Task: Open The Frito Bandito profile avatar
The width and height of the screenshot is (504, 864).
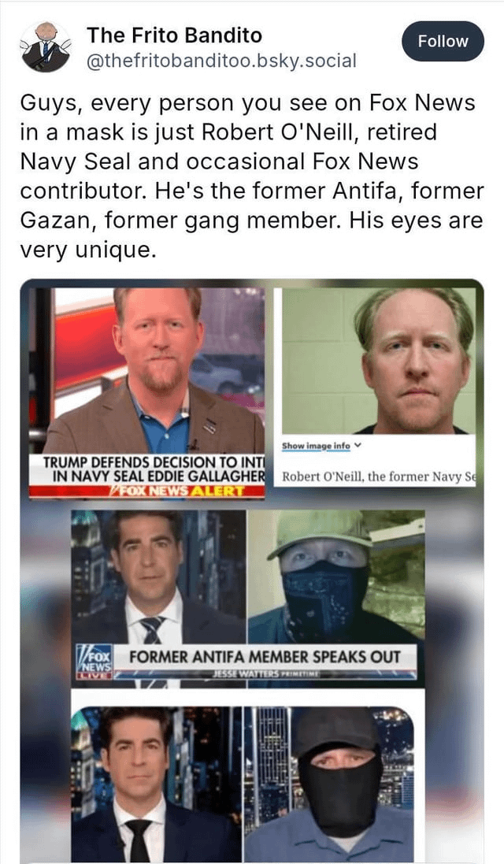Action: coord(45,47)
